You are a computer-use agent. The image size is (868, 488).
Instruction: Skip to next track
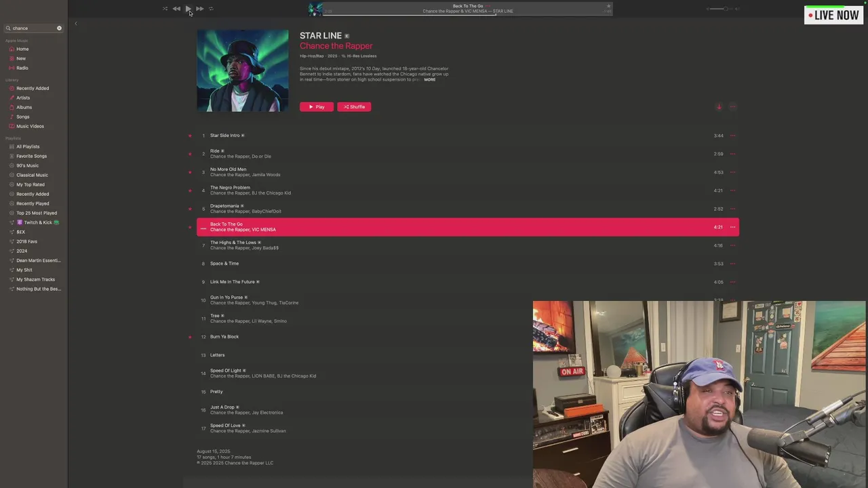coord(199,9)
